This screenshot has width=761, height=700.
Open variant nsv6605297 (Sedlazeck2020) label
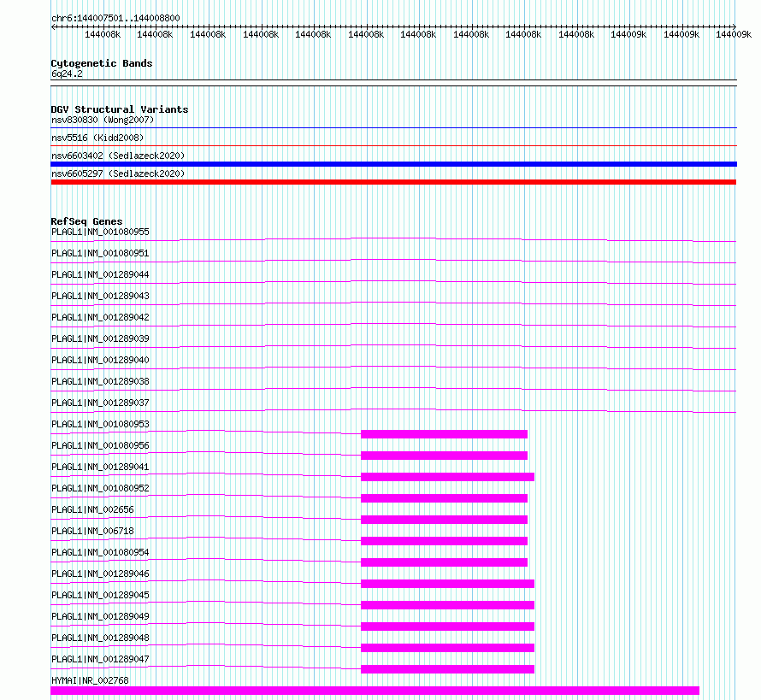coord(118,174)
